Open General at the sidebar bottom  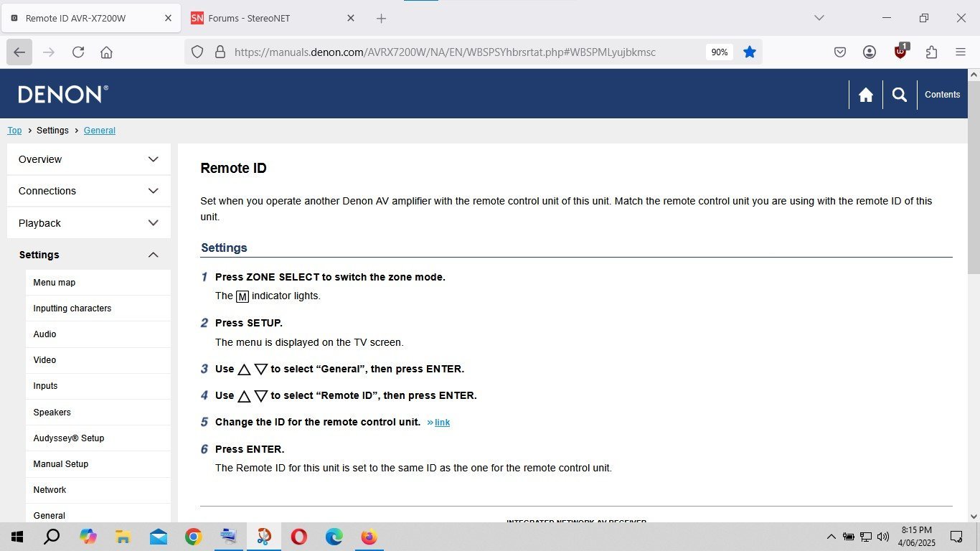(98, 514)
